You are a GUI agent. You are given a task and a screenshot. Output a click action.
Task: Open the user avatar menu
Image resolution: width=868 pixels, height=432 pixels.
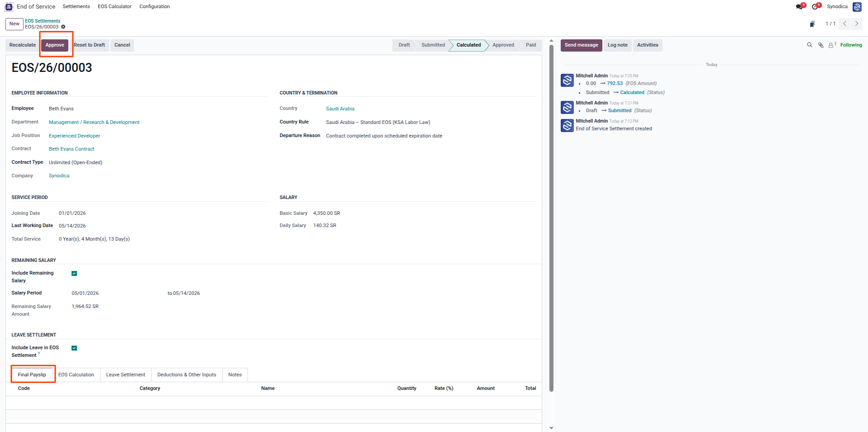857,7
